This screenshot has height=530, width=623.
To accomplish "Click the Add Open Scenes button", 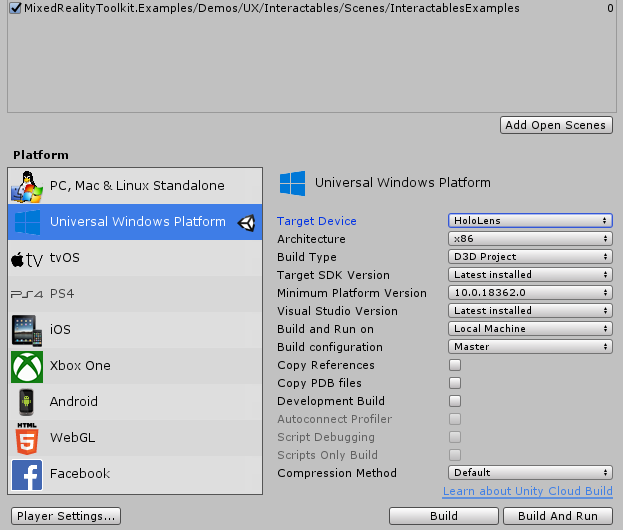I will (556, 125).
